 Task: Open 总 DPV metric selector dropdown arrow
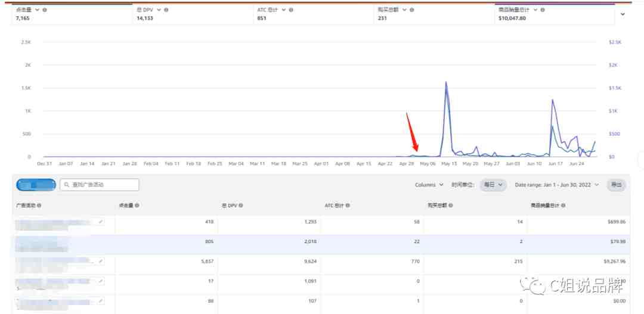(159, 10)
